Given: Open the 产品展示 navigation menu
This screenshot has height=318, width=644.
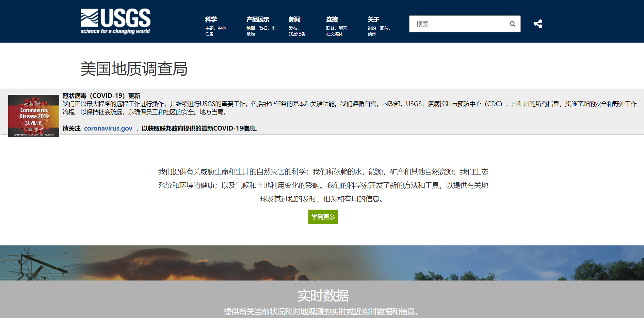Looking at the screenshot, I should click(258, 19).
